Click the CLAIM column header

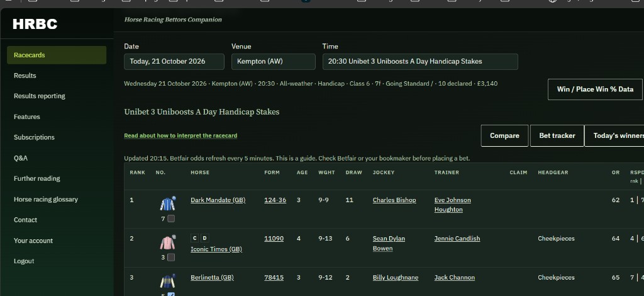518,173
